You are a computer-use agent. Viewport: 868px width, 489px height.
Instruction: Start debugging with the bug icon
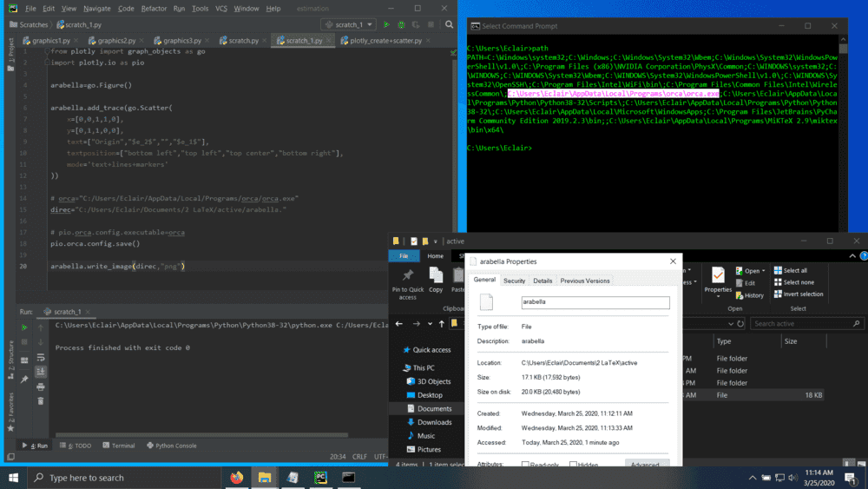(399, 25)
